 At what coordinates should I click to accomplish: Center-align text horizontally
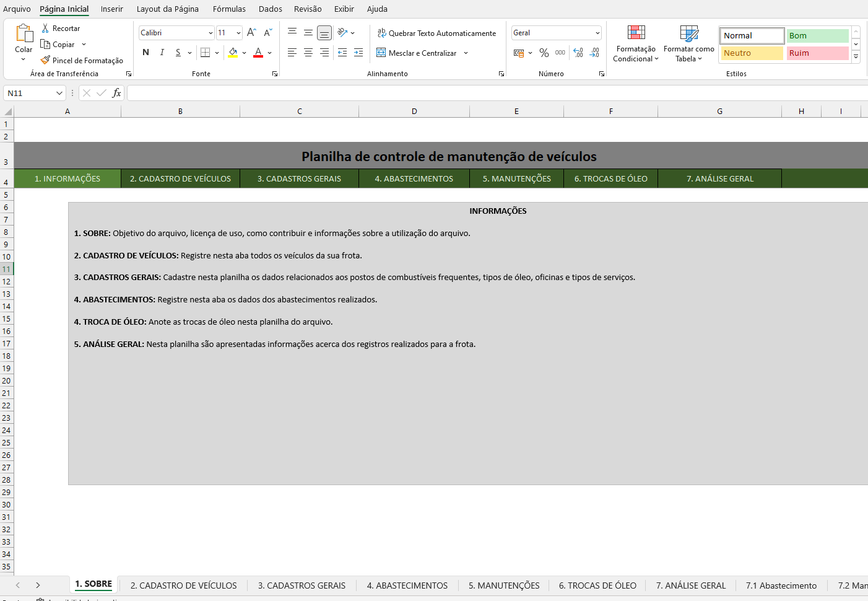coord(308,53)
